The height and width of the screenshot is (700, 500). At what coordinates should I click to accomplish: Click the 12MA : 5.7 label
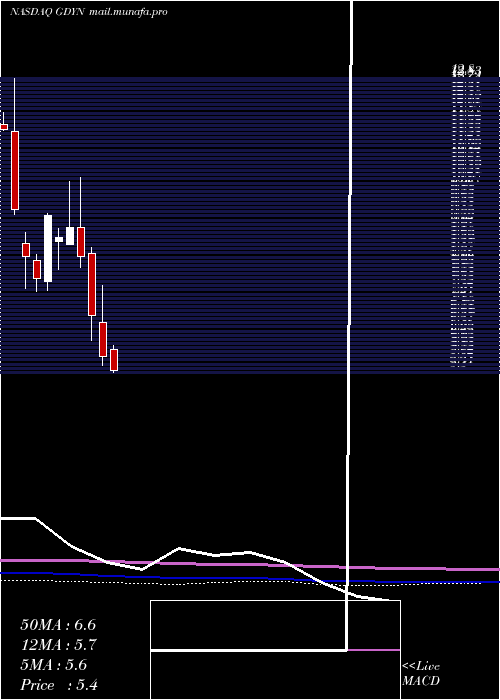pyautogui.click(x=59, y=645)
